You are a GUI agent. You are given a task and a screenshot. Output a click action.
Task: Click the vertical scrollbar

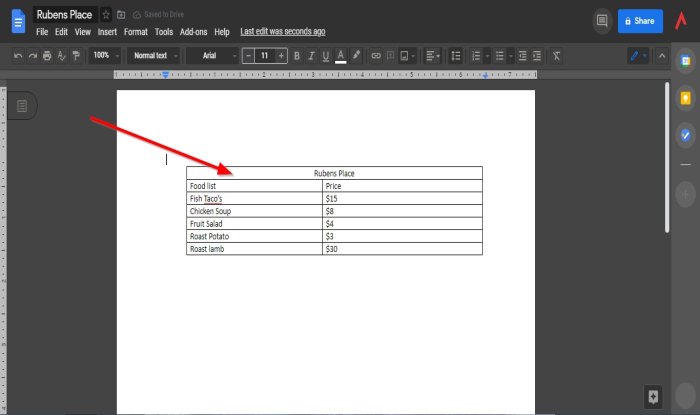point(667,157)
